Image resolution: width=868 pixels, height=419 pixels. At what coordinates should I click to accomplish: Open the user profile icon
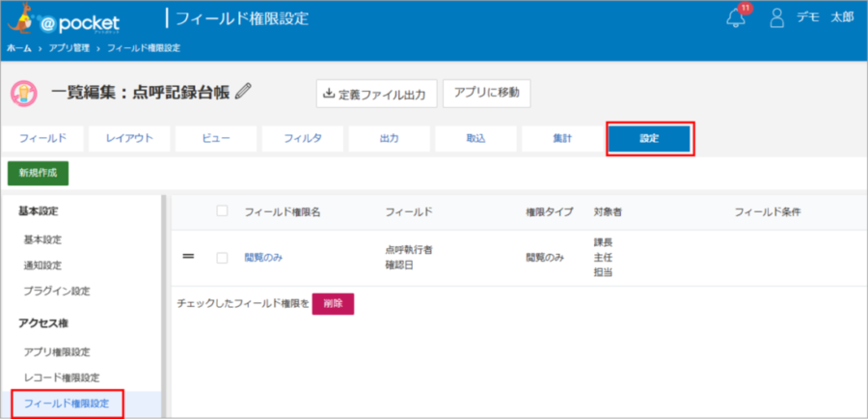(x=777, y=17)
